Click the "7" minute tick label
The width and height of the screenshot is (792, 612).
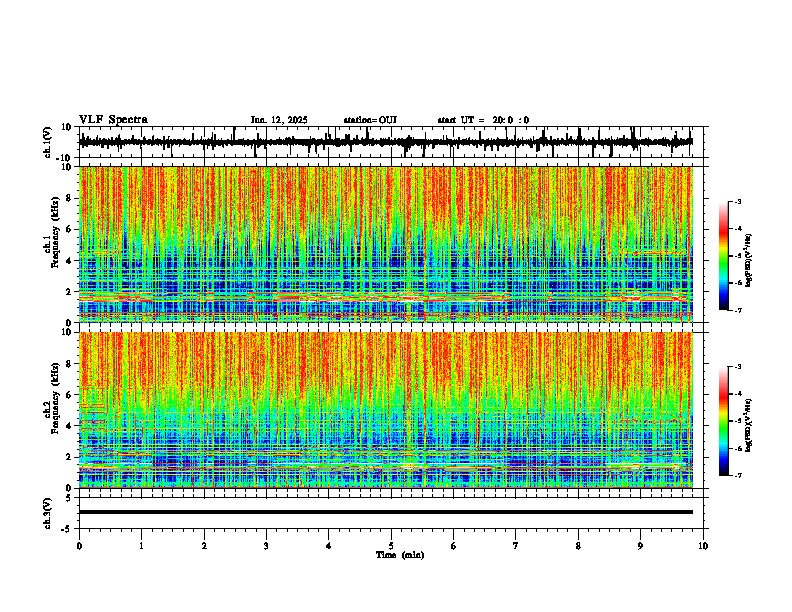pos(516,546)
